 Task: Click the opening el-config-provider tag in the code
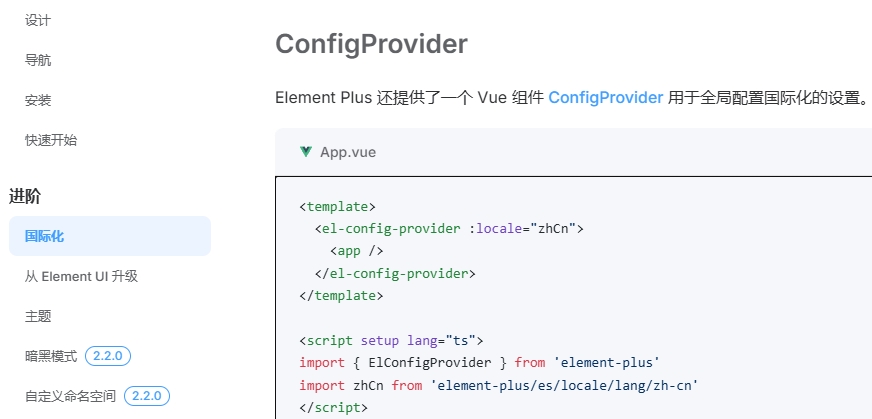449,229
